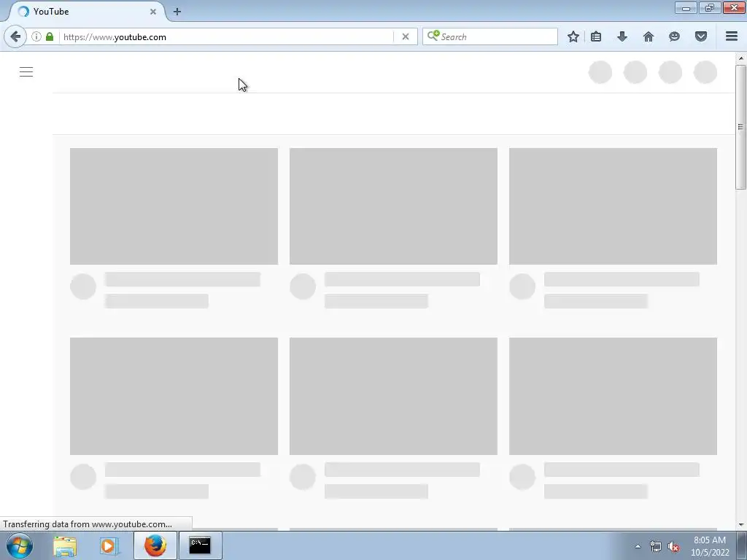Bookmark this page with star icon
747x560 pixels.
coord(573,36)
